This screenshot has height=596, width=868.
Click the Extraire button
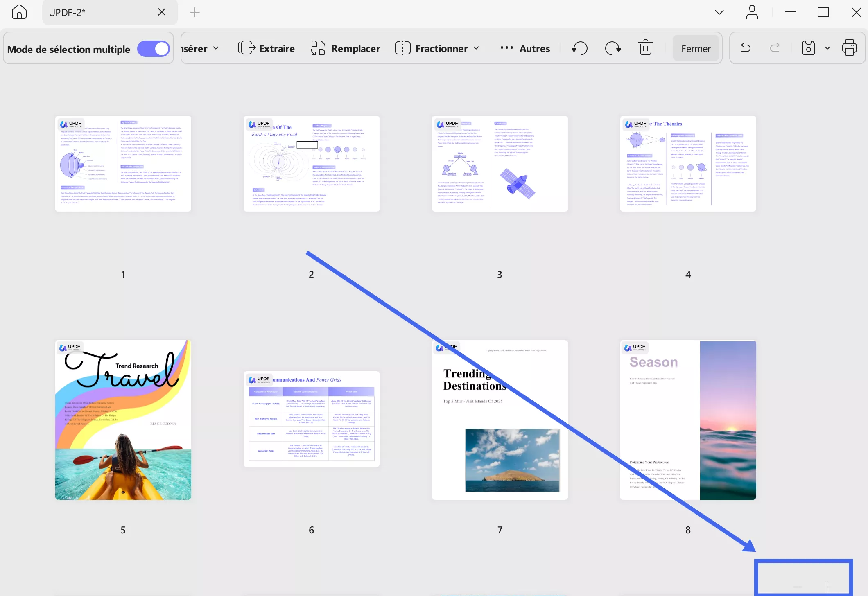[267, 48]
